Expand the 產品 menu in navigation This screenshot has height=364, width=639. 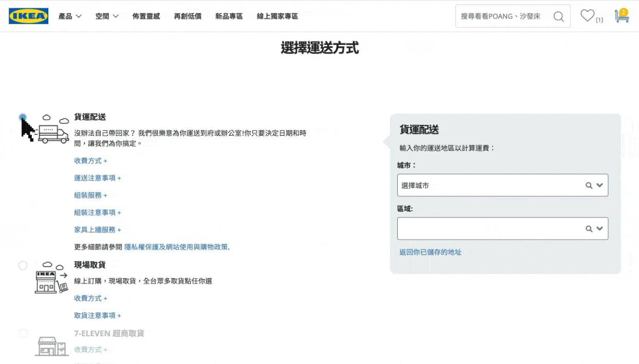click(70, 16)
